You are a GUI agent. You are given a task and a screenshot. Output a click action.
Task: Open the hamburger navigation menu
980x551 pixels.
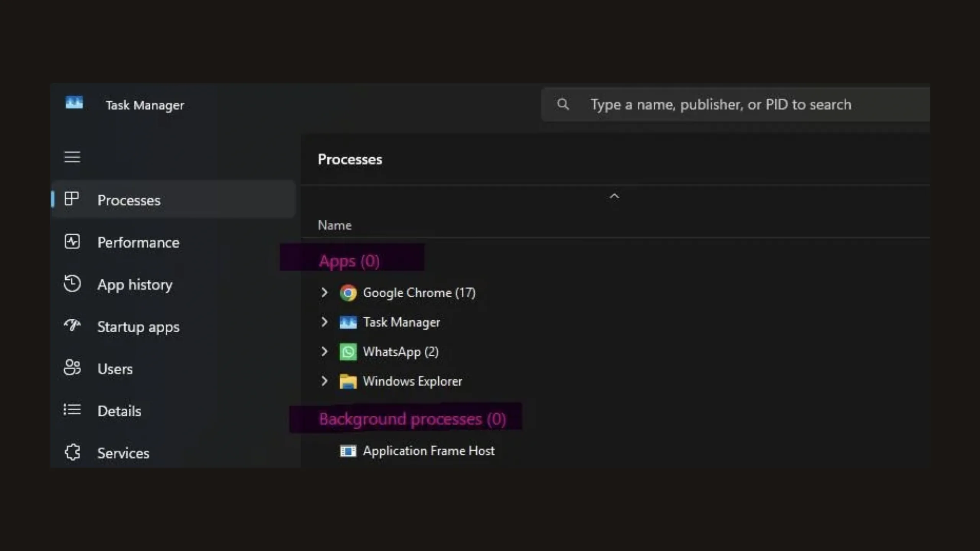(72, 157)
